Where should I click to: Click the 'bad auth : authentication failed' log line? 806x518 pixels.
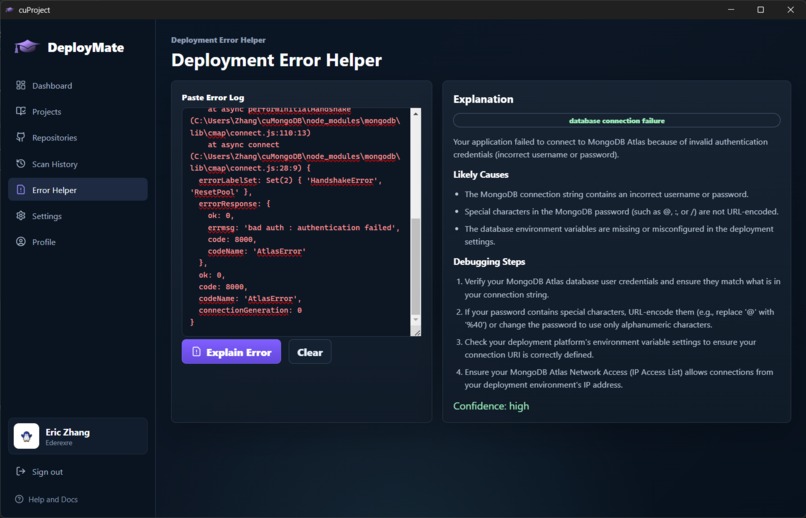[x=303, y=227]
